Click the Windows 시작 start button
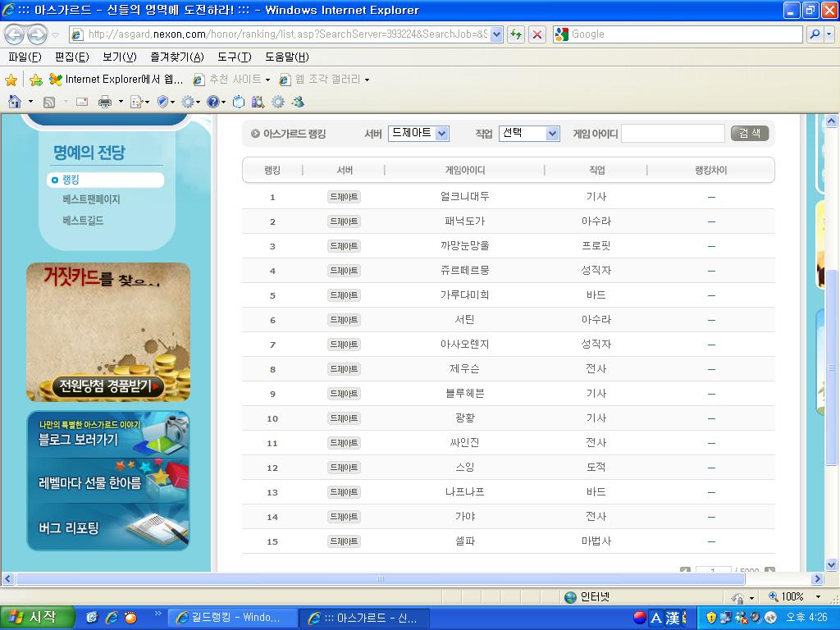Screen dimensions: 840x630 pos(37,618)
